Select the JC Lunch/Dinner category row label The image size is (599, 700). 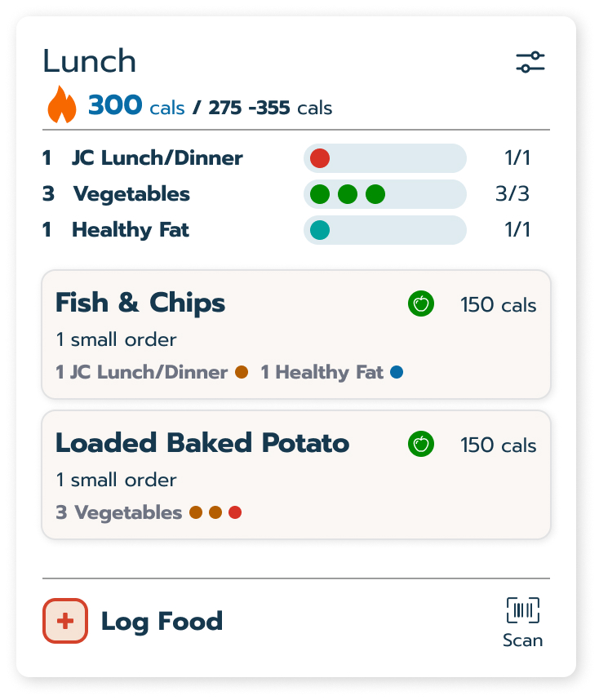point(157,158)
